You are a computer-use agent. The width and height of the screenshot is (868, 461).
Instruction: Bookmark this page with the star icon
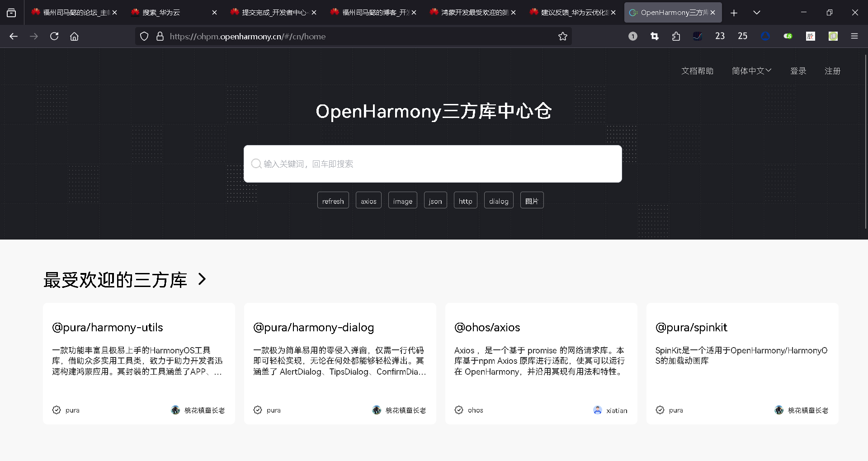pos(562,36)
